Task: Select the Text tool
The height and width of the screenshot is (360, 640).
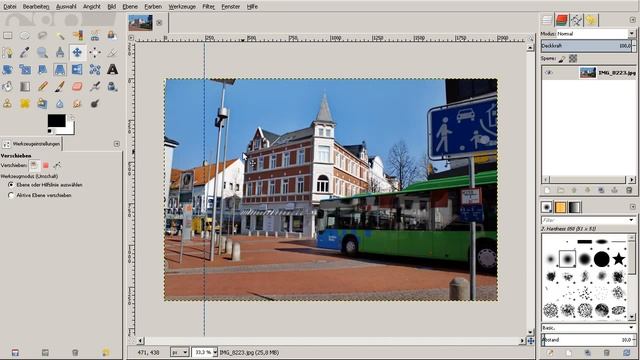Action: coord(112,70)
